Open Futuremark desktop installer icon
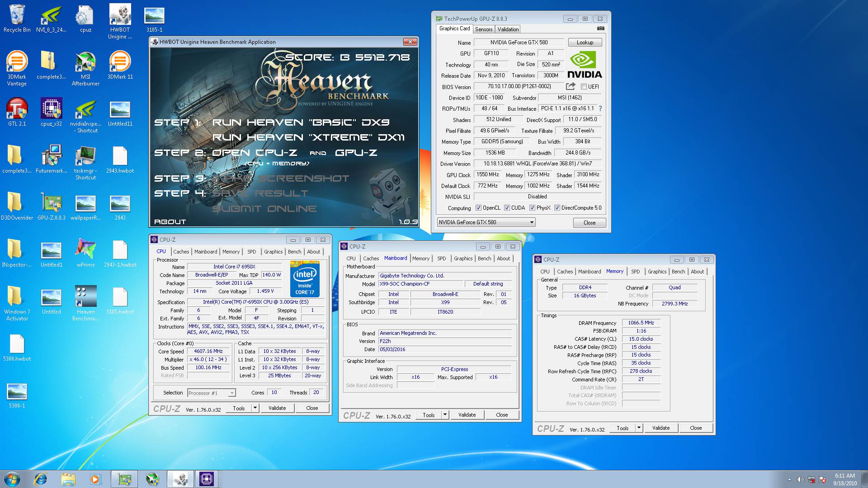Image resolution: width=868 pixels, height=488 pixels. 51,159
